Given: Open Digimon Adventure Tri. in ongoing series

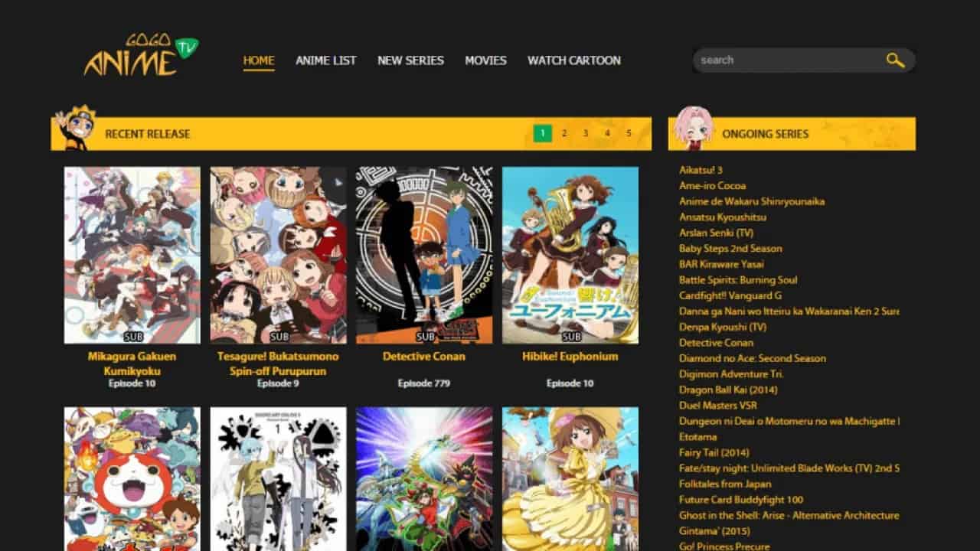Looking at the screenshot, I should click(730, 374).
